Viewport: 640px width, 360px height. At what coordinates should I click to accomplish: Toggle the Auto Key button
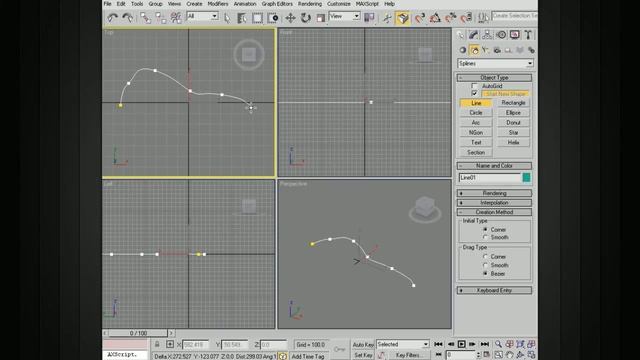(363, 344)
